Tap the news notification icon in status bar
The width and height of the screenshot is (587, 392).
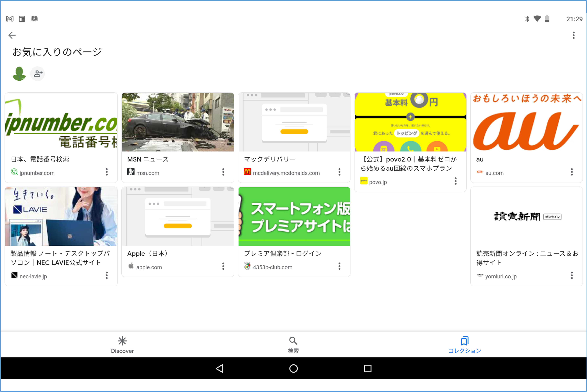pos(22,19)
